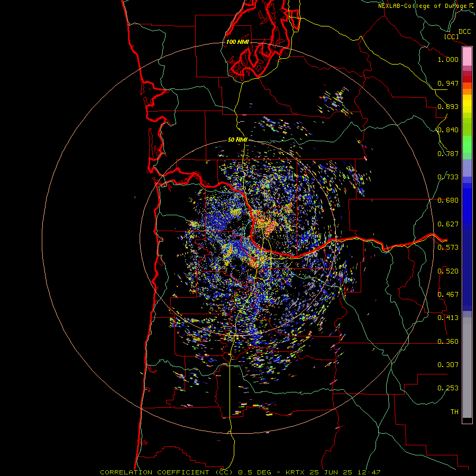Click the 100 NMI range ring label
Viewport: 476px width, 476px height.
click(237, 42)
